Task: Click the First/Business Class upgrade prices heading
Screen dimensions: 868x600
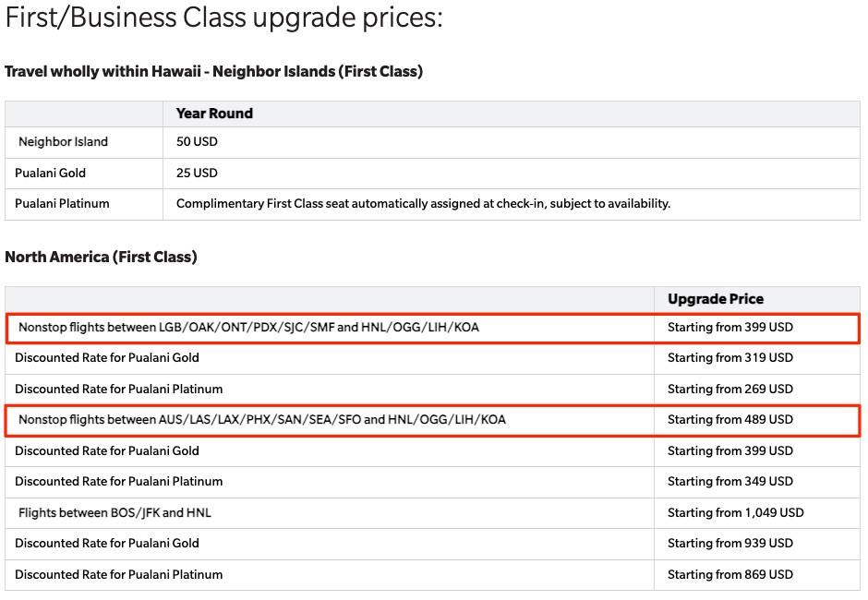Action: pyautogui.click(x=222, y=17)
